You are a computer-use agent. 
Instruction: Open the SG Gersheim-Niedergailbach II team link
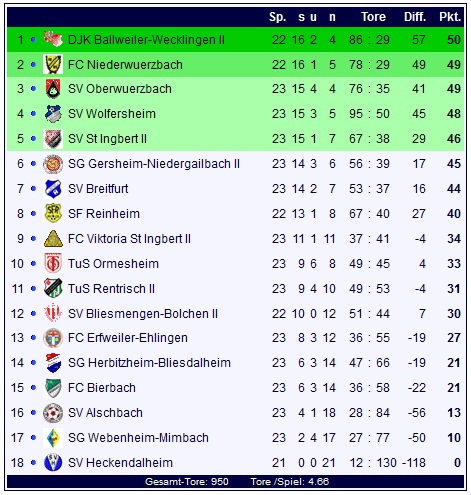(154, 164)
